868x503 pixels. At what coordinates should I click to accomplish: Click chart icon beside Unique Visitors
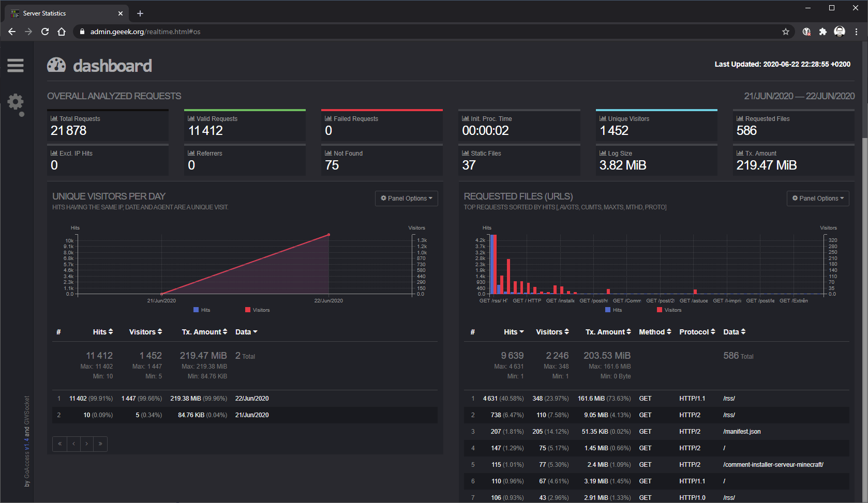pos(603,118)
